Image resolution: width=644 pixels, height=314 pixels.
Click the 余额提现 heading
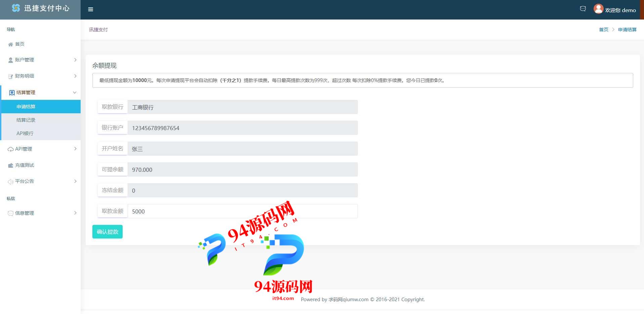[104, 66]
